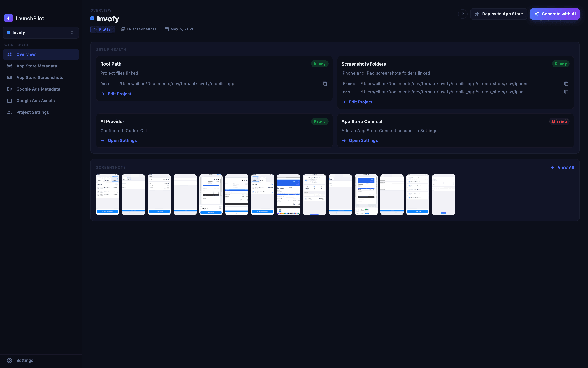Image resolution: width=588 pixels, height=368 pixels.
Task: Click the LaunchPilot lightning bolt logo
Action: 9,18
